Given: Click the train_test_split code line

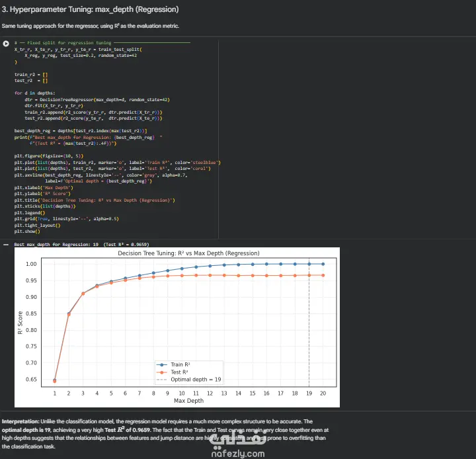Looking at the screenshot, I should click(78, 49).
